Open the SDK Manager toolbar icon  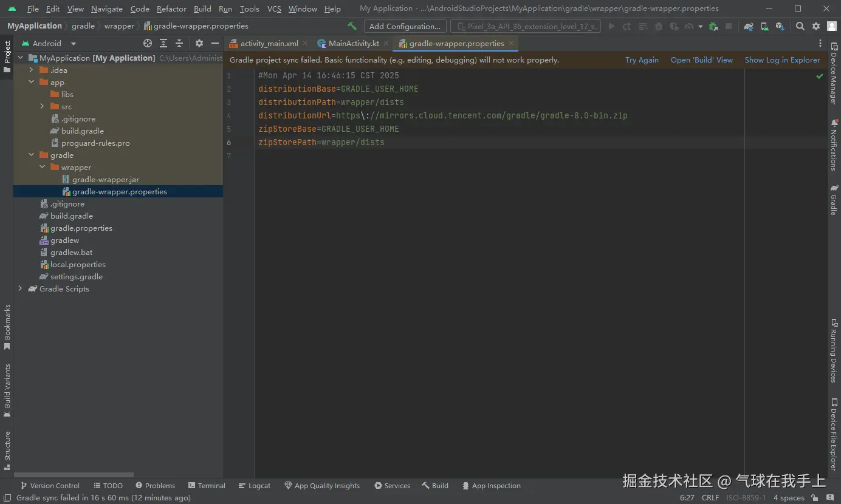point(780,26)
